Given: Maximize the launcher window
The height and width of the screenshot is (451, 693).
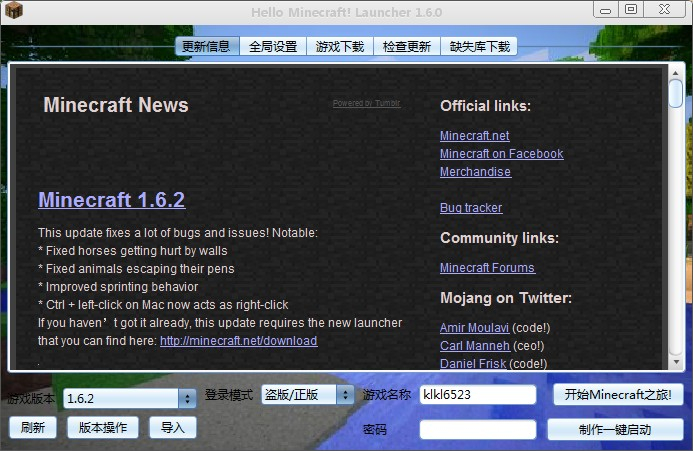Looking at the screenshot, I should click(x=631, y=9).
